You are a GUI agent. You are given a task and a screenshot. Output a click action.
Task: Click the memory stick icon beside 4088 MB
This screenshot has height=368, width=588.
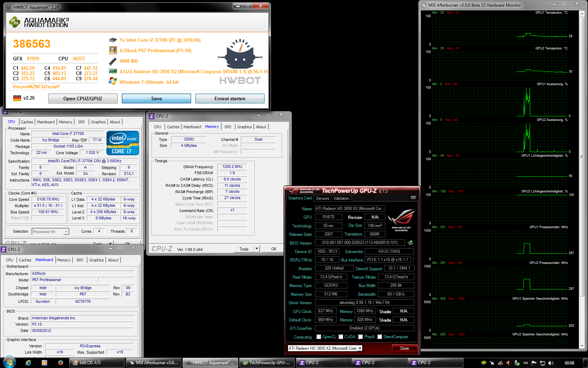(113, 61)
